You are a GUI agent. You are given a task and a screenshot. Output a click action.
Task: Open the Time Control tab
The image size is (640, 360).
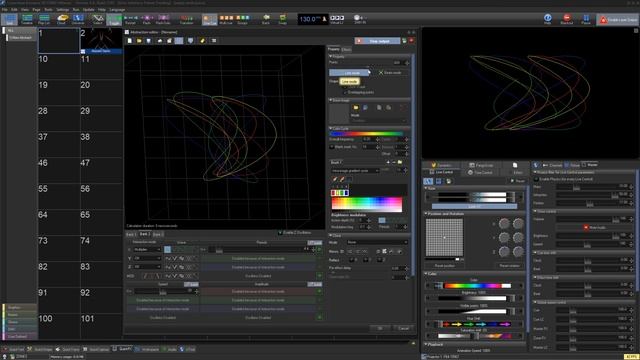point(480,173)
